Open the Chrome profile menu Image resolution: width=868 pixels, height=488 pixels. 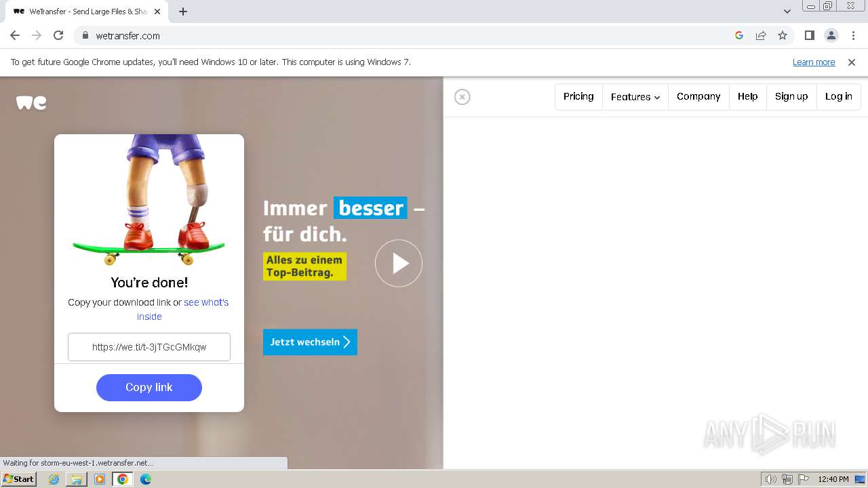(x=831, y=35)
